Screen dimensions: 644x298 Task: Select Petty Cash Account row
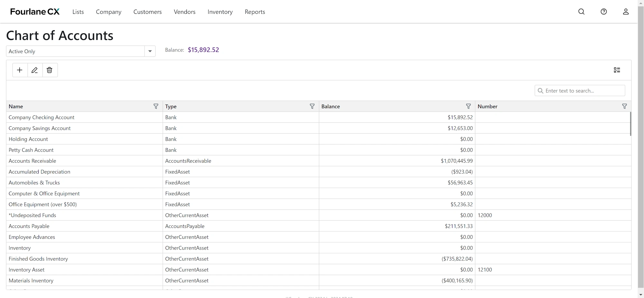point(319,150)
